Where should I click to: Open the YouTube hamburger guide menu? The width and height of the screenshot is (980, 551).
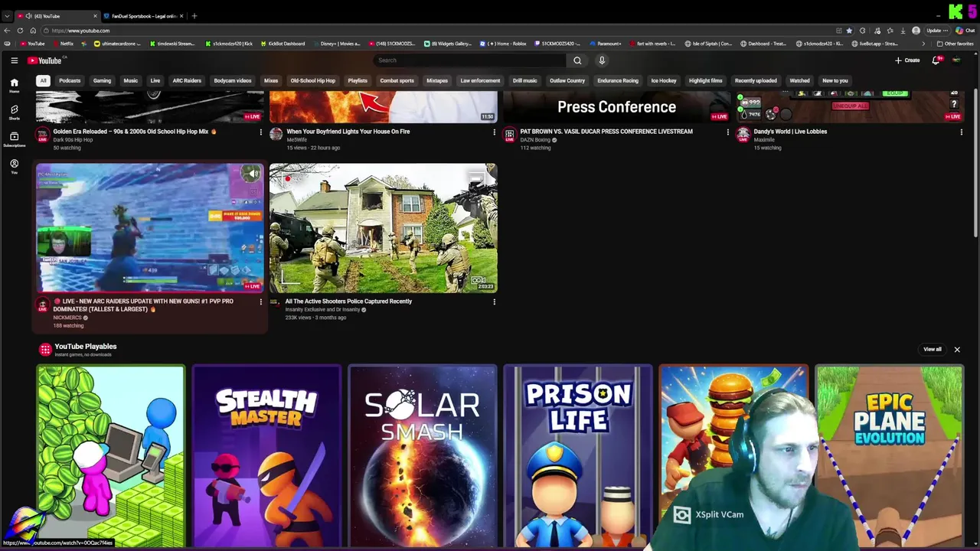pos(14,60)
